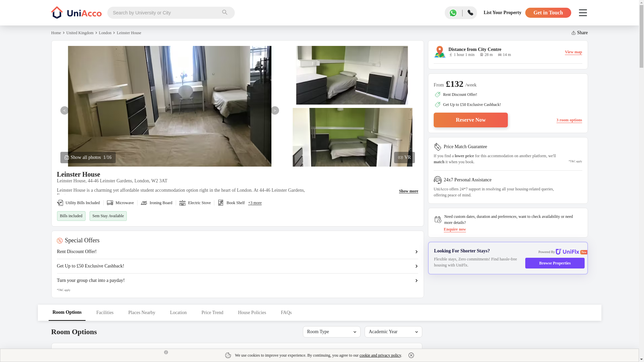Click the Price Match Guarantee icon
The width and height of the screenshot is (644, 362).
coord(437,147)
